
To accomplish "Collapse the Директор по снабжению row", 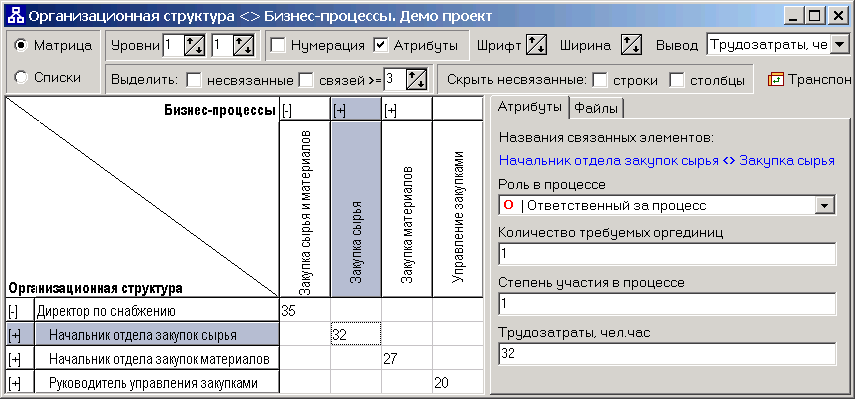I will [x=14, y=312].
